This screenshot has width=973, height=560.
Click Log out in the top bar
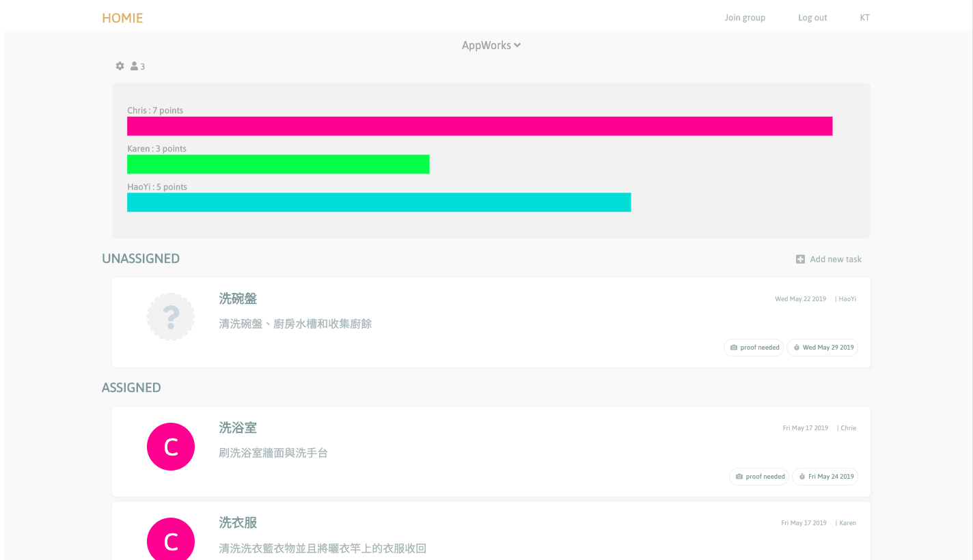[x=812, y=18]
